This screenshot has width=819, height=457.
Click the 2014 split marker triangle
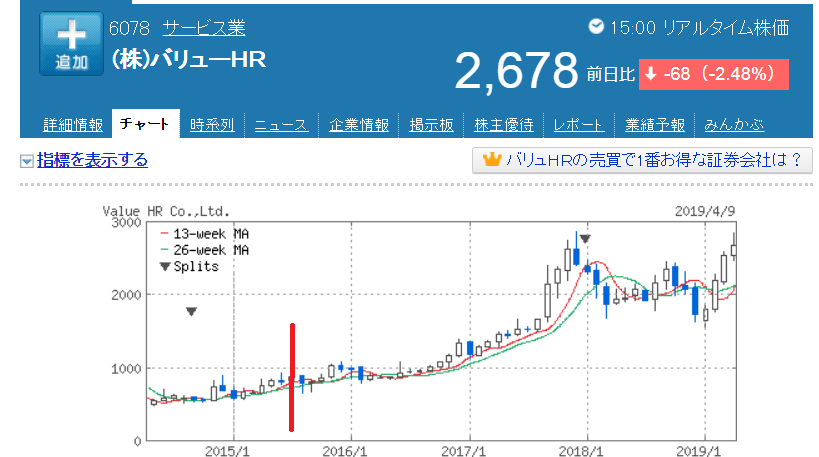(191, 312)
